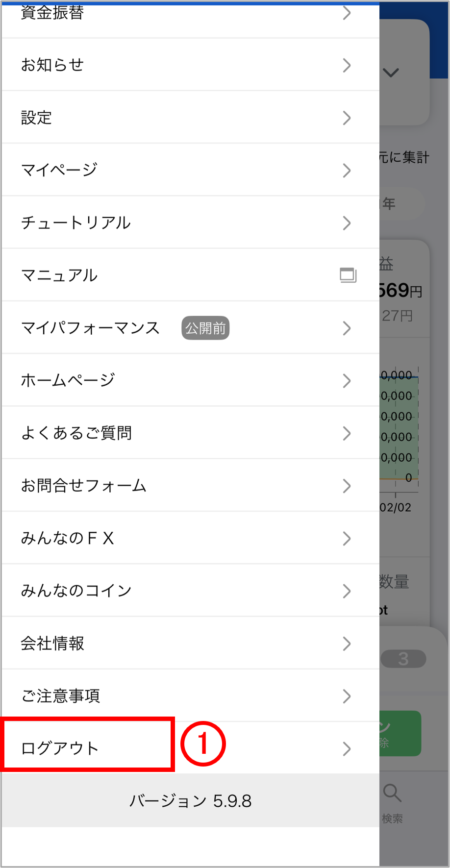
Task: Click the バージョン 5.9.8 label
Action: coord(190,801)
